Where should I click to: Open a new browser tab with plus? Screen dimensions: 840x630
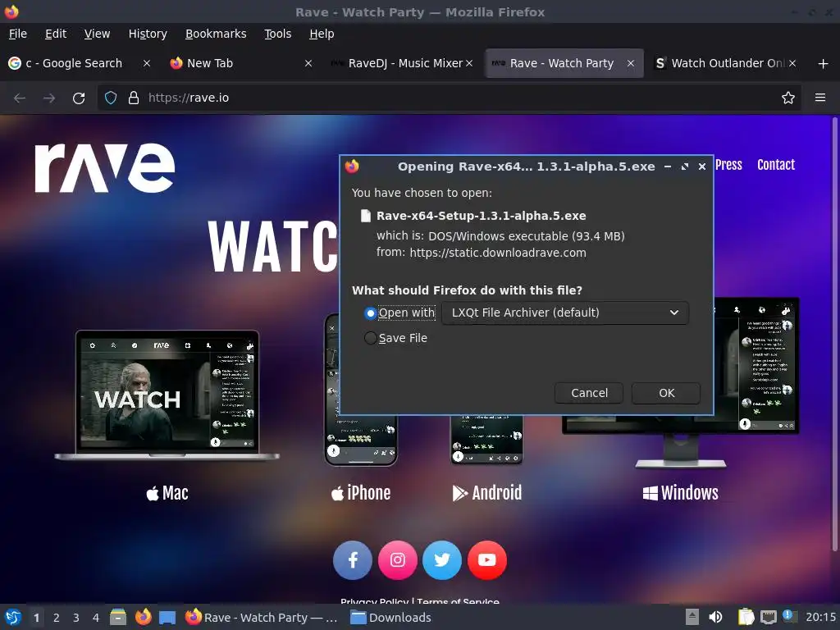click(x=824, y=64)
